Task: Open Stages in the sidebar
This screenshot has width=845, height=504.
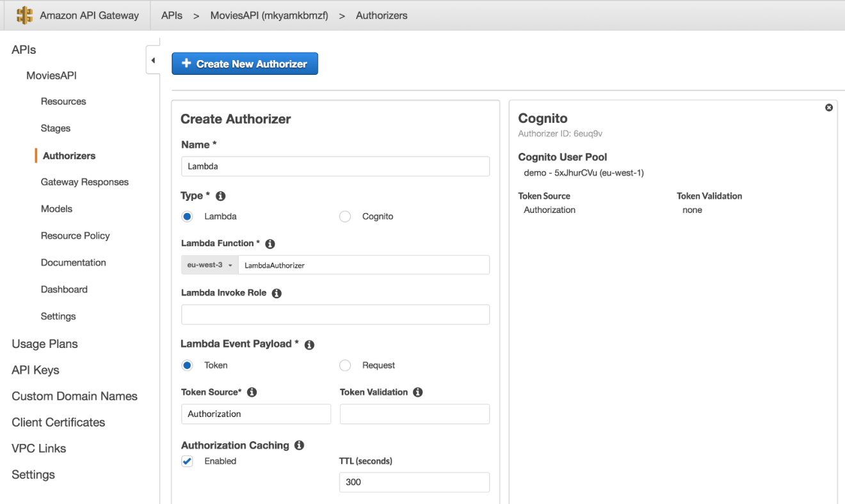Action: pos(56,129)
